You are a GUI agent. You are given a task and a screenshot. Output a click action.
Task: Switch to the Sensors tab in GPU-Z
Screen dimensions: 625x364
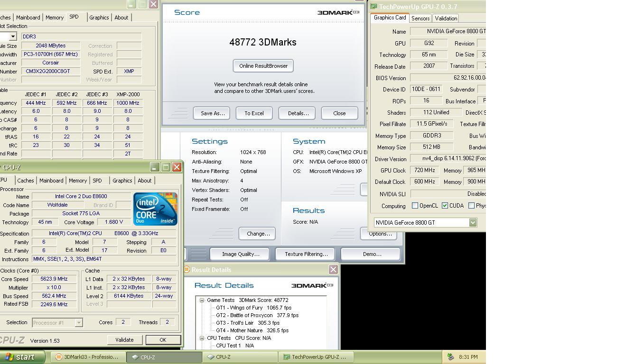pos(420,18)
